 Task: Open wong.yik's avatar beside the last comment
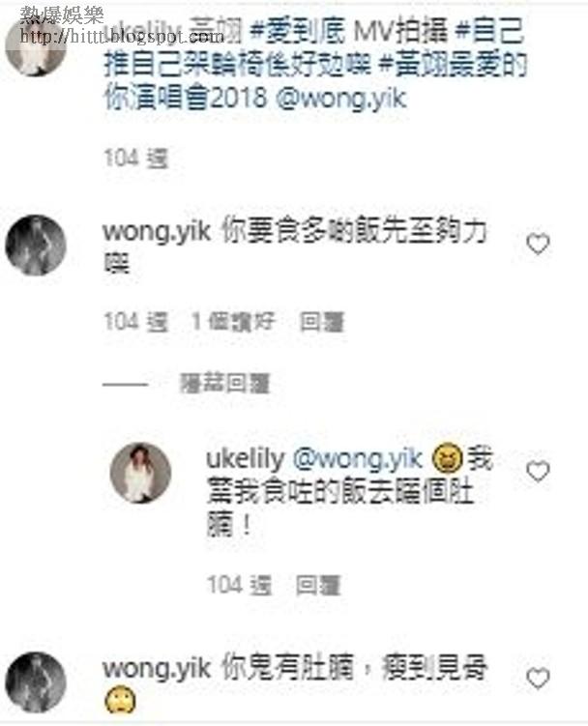[36, 682]
